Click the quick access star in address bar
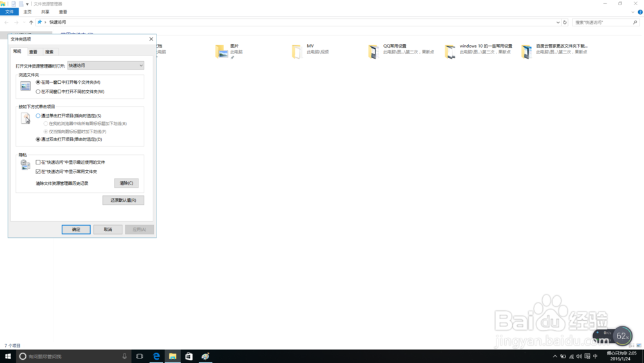This screenshot has height=363, width=644. (40, 22)
